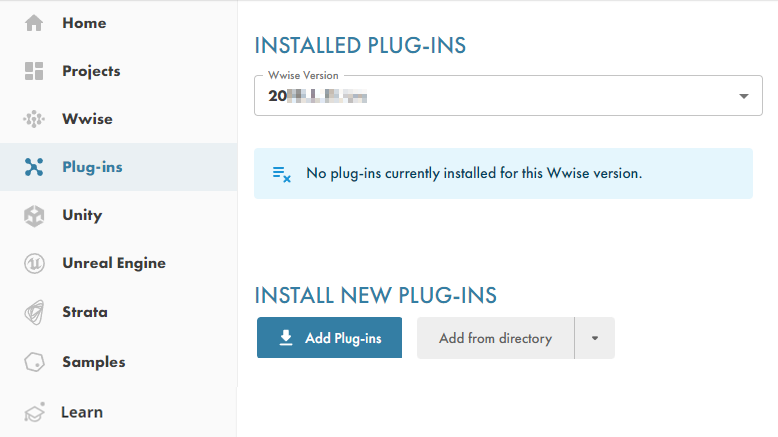Click the empty list icon in notice
This screenshot has height=437, width=778.
coord(281,174)
